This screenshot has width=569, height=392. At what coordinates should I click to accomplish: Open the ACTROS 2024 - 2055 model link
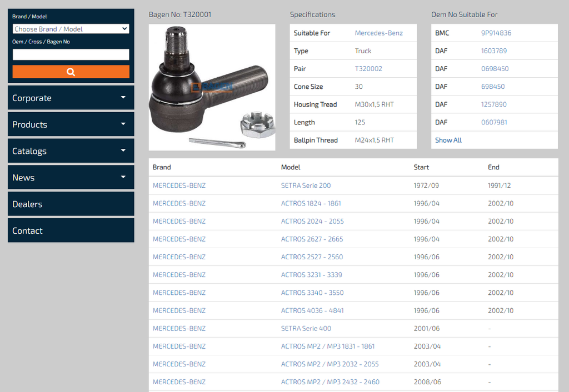pyautogui.click(x=312, y=221)
